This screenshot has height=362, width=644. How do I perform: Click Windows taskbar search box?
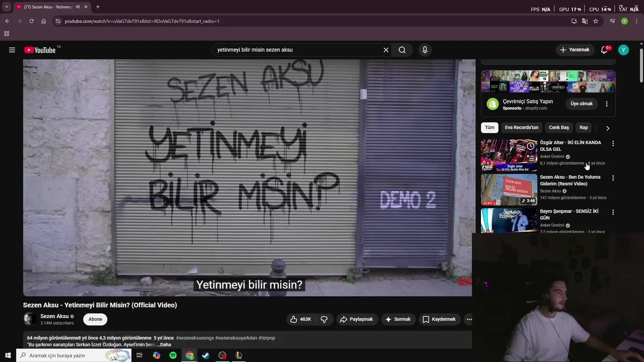click(x=73, y=355)
